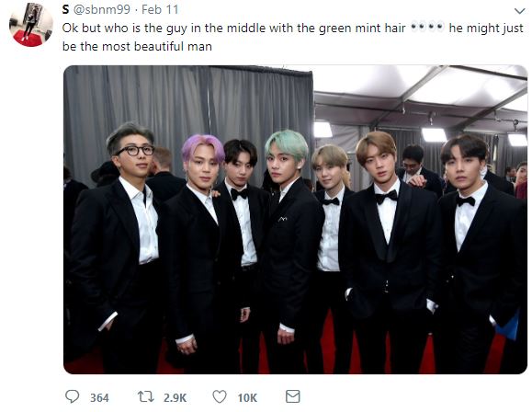Click the reply speech bubble icon
This screenshot has width=532, height=412.
click(72, 396)
